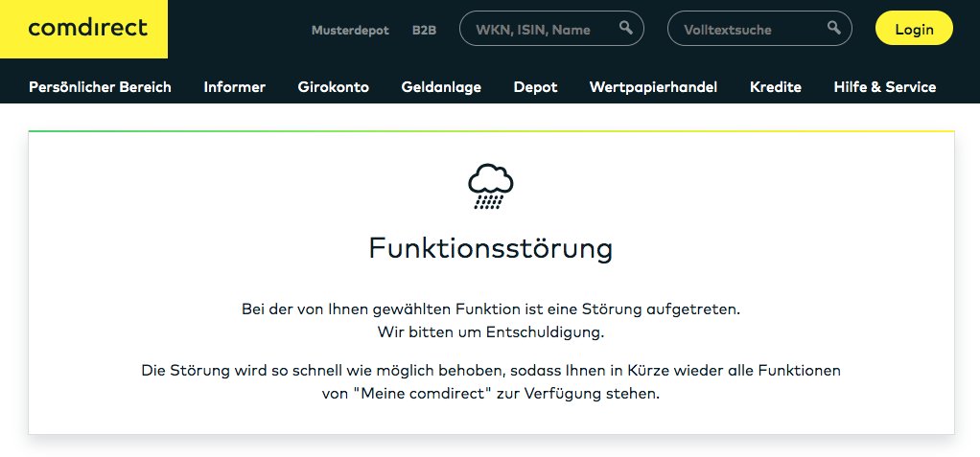
Task: Open the Hilfe & Service menu
Action: point(885,87)
